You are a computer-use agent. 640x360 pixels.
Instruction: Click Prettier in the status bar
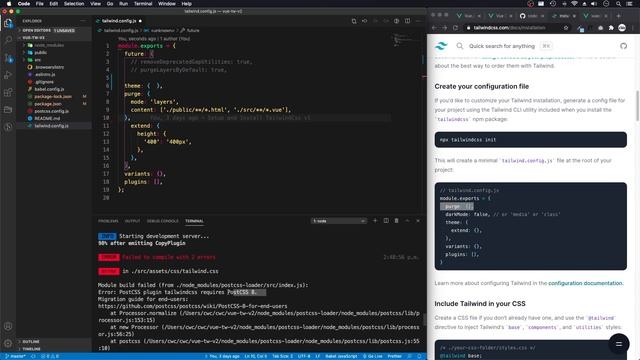pyautogui.click(x=394, y=356)
